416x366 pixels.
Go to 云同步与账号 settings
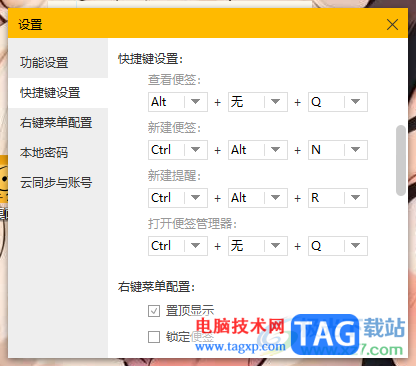point(58,183)
